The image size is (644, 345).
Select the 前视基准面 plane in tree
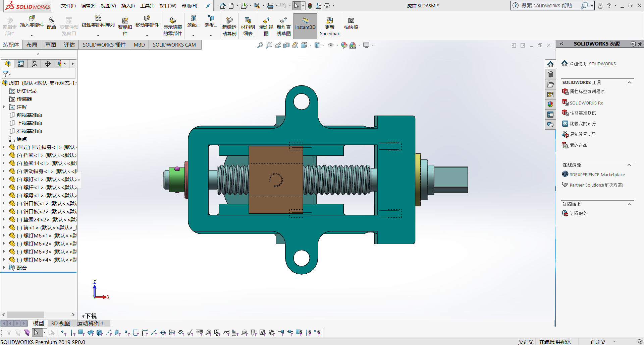tap(29, 115)
